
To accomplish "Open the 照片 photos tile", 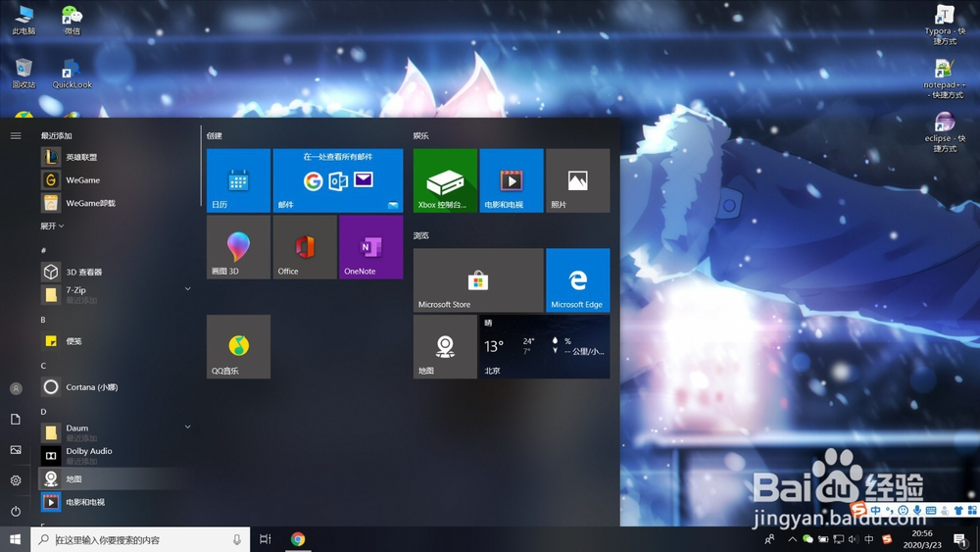I will [x=577, y=180].
